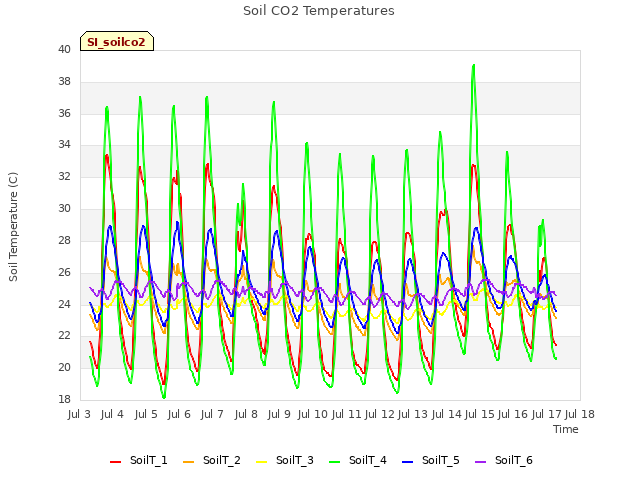Image resolution: width=640 pixels, height=480 pixels.
Task: Click the Jul 8 x-axis tick label
Action: click(x=246, y=414)
